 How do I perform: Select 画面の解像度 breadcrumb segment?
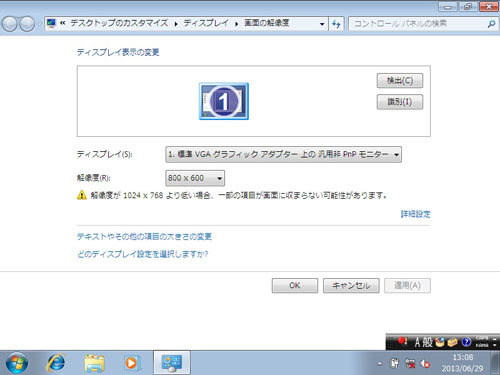(x=267, y=23)
